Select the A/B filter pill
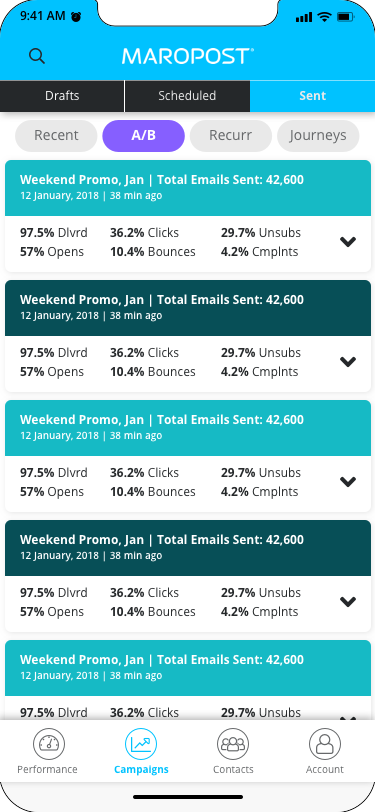This screenshot has width=375, height=812. click(143, 136)
